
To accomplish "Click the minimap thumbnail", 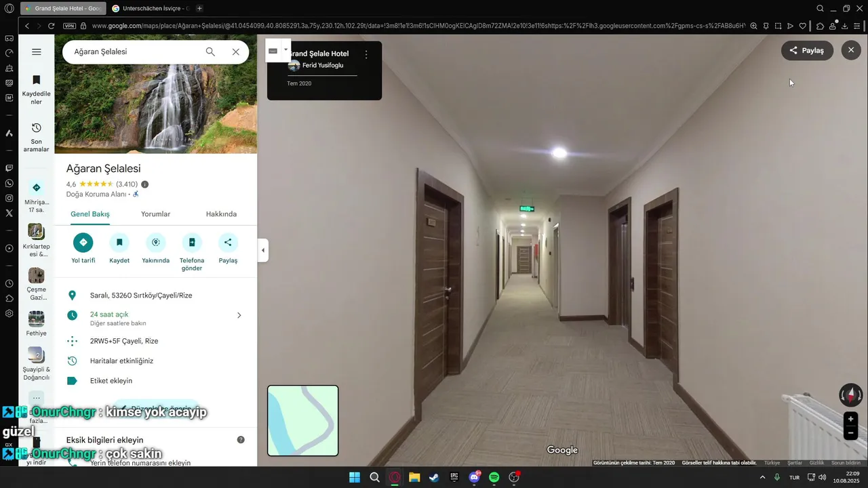I will [x=302, y=420].
